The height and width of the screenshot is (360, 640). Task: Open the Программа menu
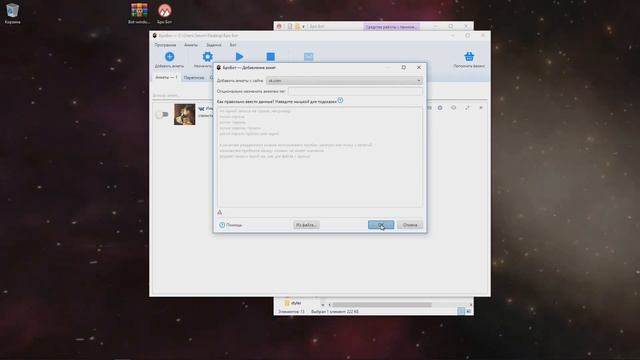165,45
